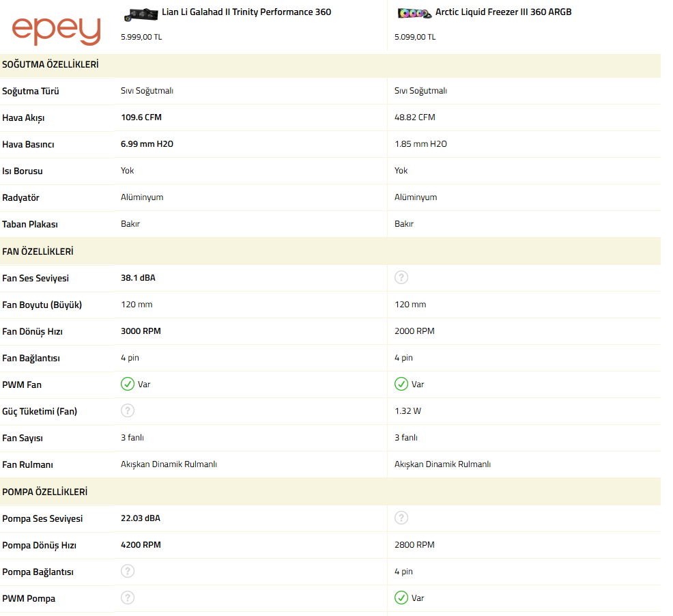673x616 pixels.
Task: Select the 48.82 CFM value
Action: pos(415,117)
